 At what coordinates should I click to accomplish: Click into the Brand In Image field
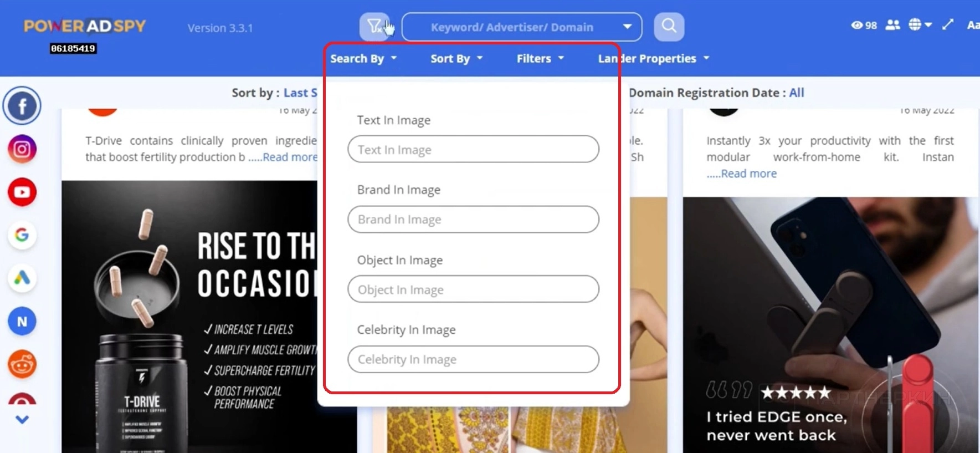pos(473,219)
